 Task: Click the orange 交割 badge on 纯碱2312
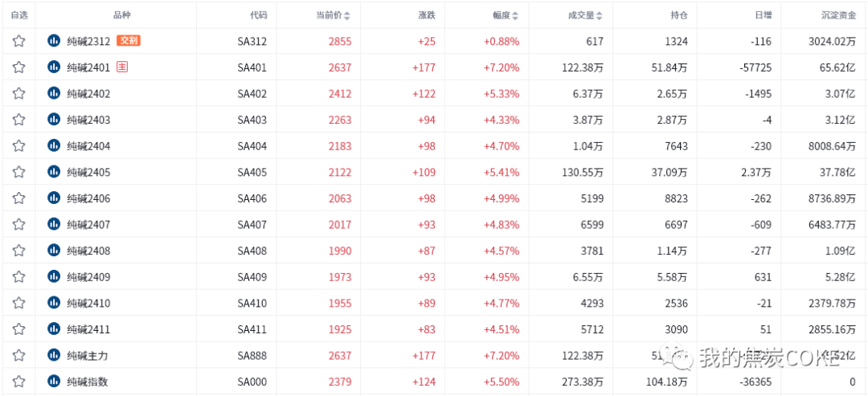(129, 41)
